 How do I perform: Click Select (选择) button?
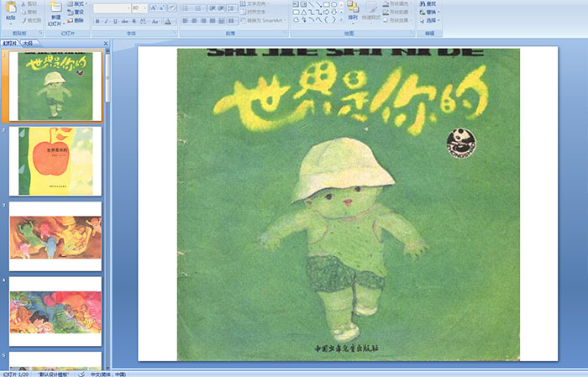pyautogui.click(x=430, y=20)
